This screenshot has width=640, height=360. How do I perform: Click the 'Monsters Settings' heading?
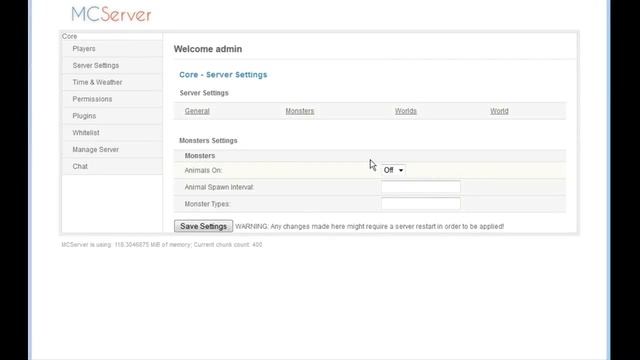pos(208,140)
